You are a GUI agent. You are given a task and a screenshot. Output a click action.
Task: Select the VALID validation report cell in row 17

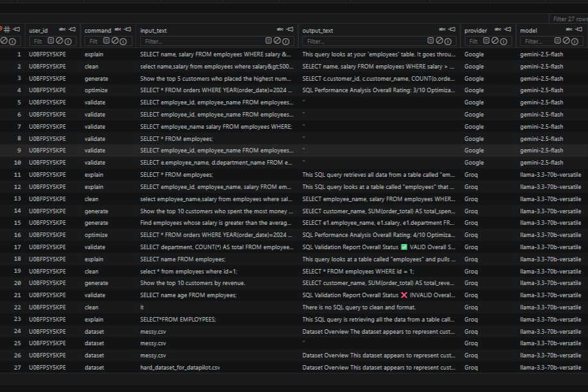point(379,247)
